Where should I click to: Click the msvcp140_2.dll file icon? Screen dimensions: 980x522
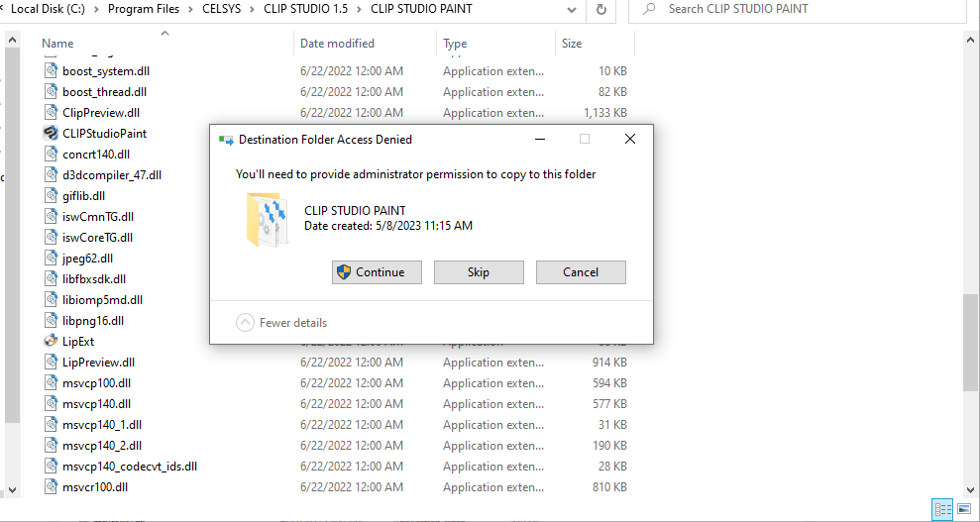click(51, 445)
